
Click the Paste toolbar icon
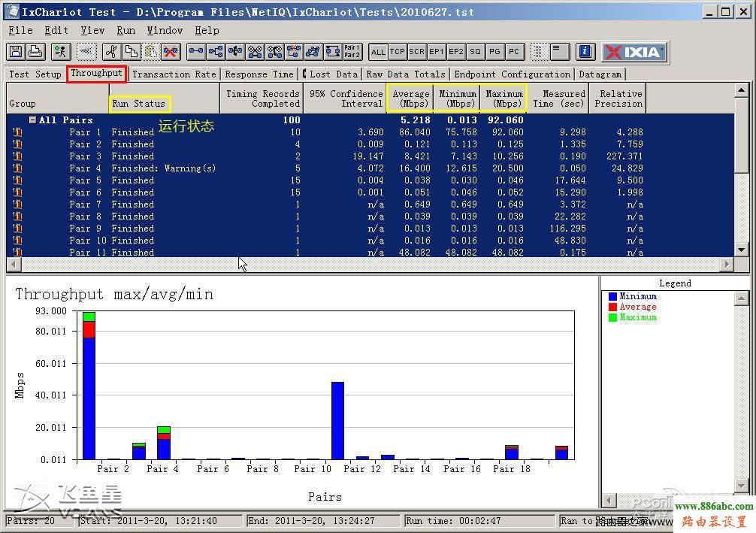150,52
